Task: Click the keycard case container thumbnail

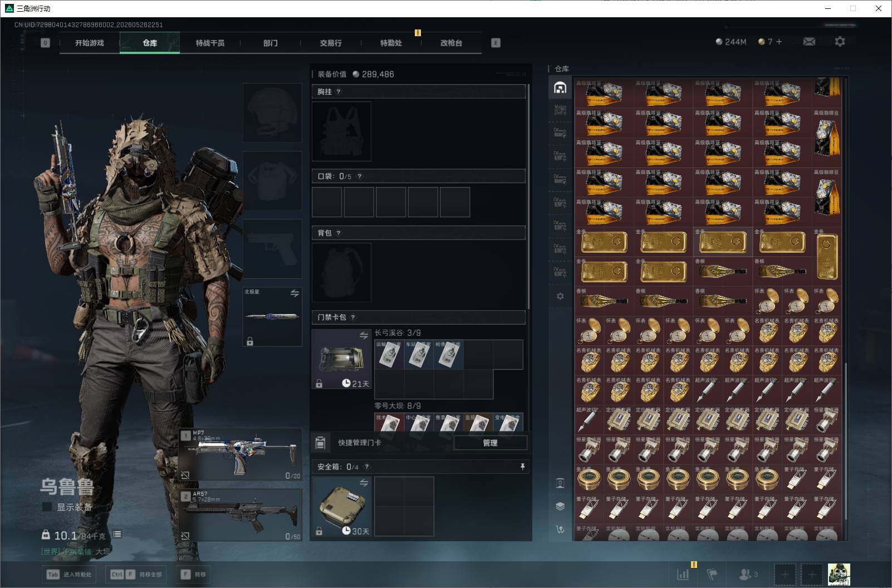Action: (341, 359)
